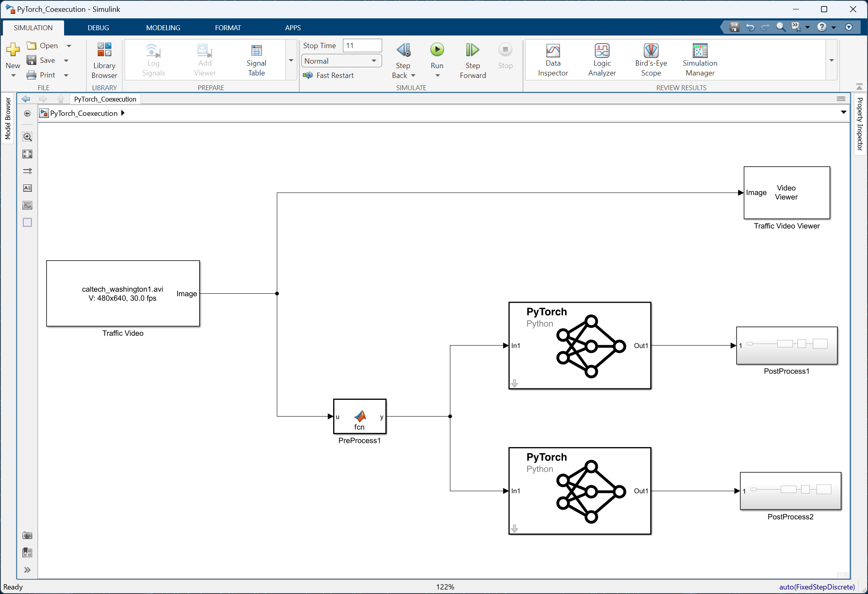Click the Hide/Show Explorer Bar icon
This screenshot has height=594, width=868.
(27, 113)
